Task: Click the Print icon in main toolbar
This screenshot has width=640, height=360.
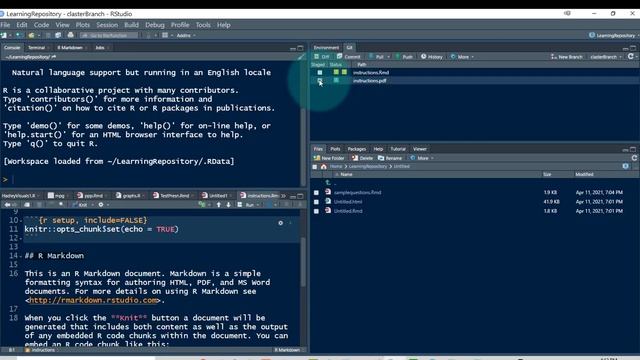Action: click(70, 36)
